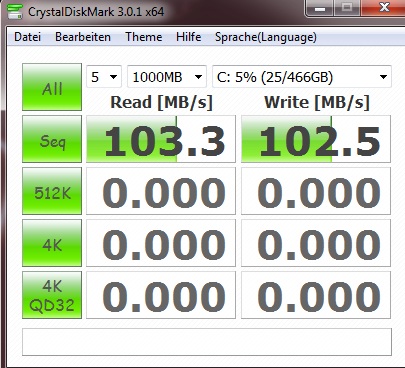Maximize the CrystalDiskMark window

(x=347, y=7)
